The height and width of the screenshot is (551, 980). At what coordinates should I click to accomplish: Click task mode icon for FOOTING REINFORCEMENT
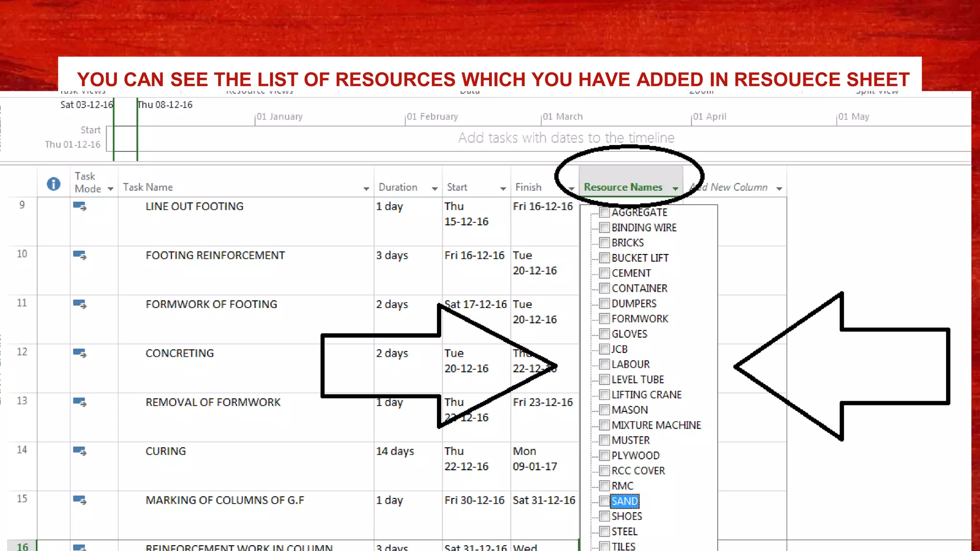tap(79, 255)
